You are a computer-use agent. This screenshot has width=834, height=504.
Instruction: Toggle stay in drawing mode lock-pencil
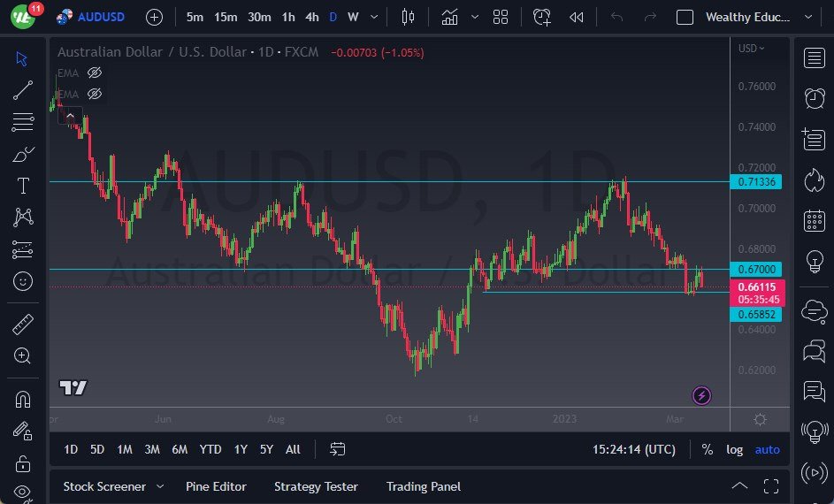[x=22, y=431]
